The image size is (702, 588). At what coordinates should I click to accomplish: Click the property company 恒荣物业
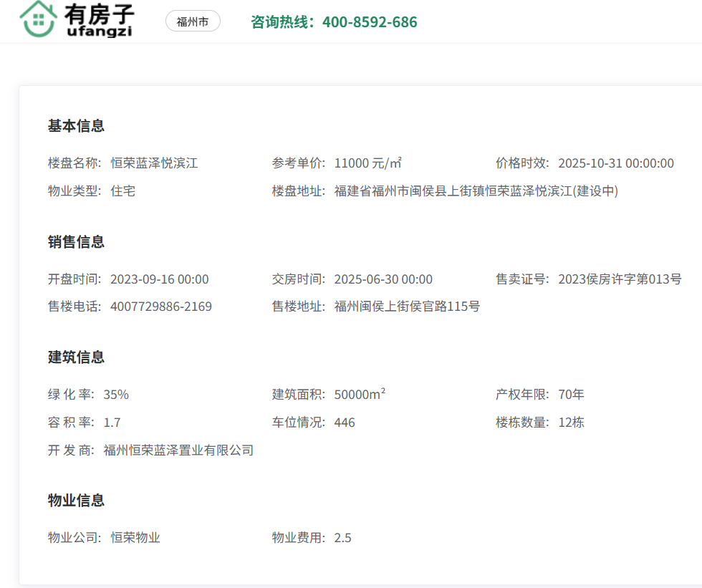pyautogui.click(x=135, y=537)
